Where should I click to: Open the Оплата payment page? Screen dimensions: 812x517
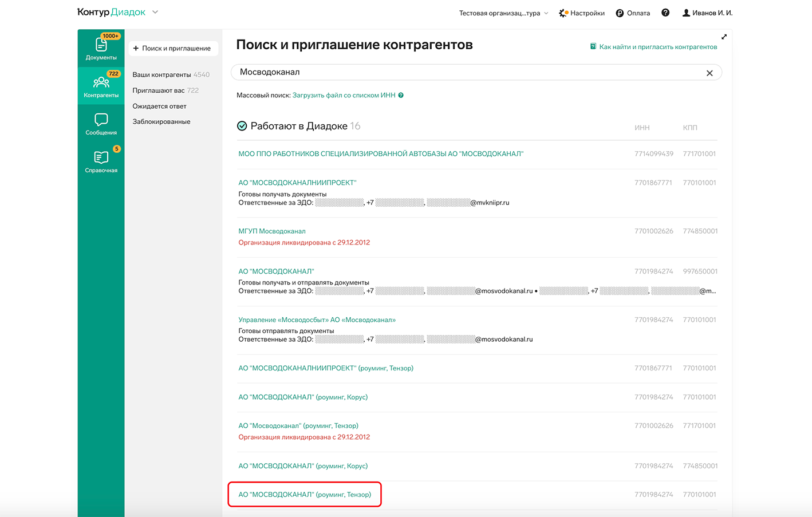coord(633,13)
